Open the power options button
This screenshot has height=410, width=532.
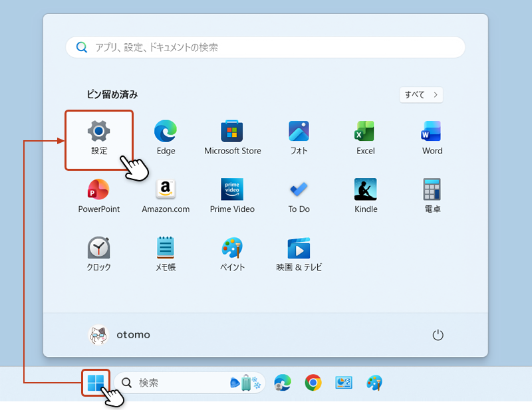click(x=438, y=335)
